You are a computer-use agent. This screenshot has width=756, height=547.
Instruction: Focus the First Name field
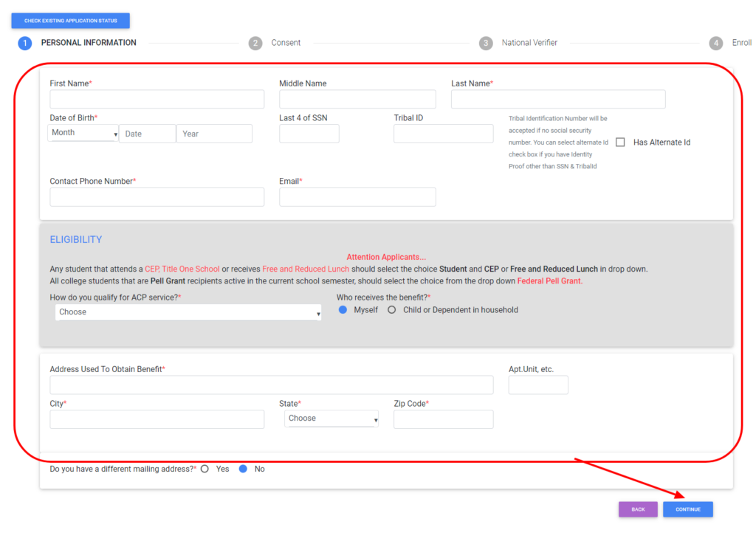[157, 100]
